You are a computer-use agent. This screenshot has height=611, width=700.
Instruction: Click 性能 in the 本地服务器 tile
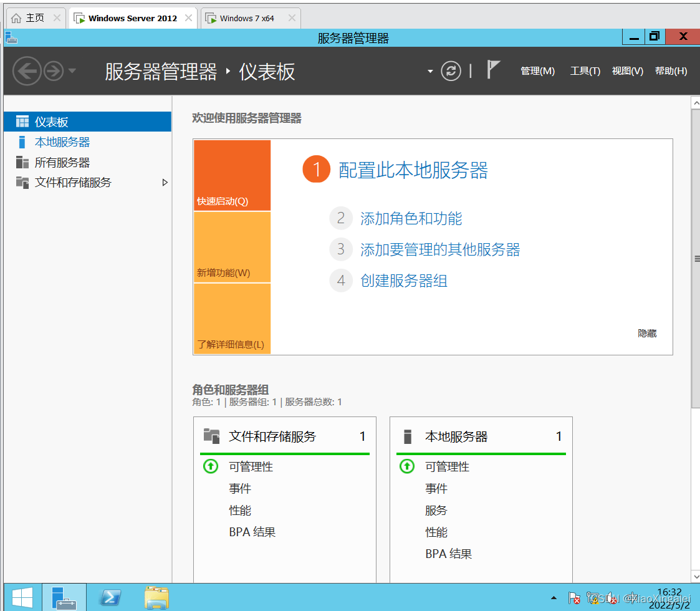(436, 532)
